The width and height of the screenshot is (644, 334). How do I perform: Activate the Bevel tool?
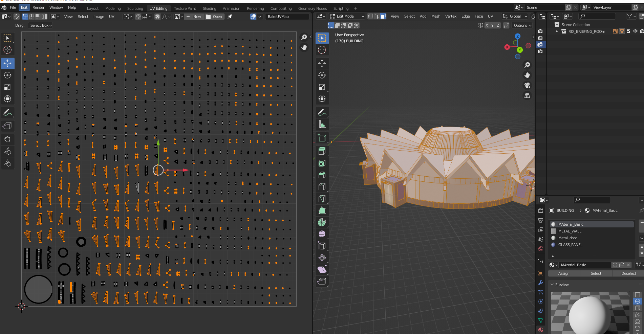(x=322, y=175)
